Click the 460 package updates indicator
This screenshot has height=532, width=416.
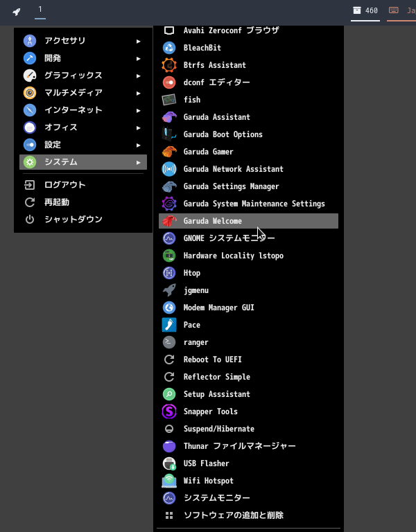pyautogui.click(x=365, y=10)
